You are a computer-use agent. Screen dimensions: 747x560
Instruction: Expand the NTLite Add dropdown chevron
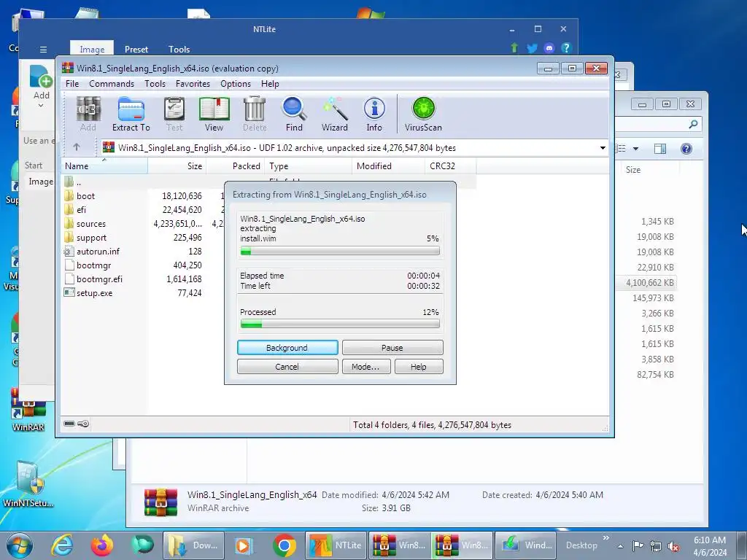click(41, 106)
